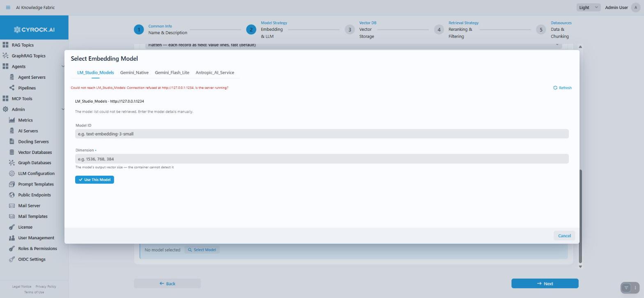Click the User Management people icon
The width and height of the screenshot is (644, 298).
pos(12,238)
